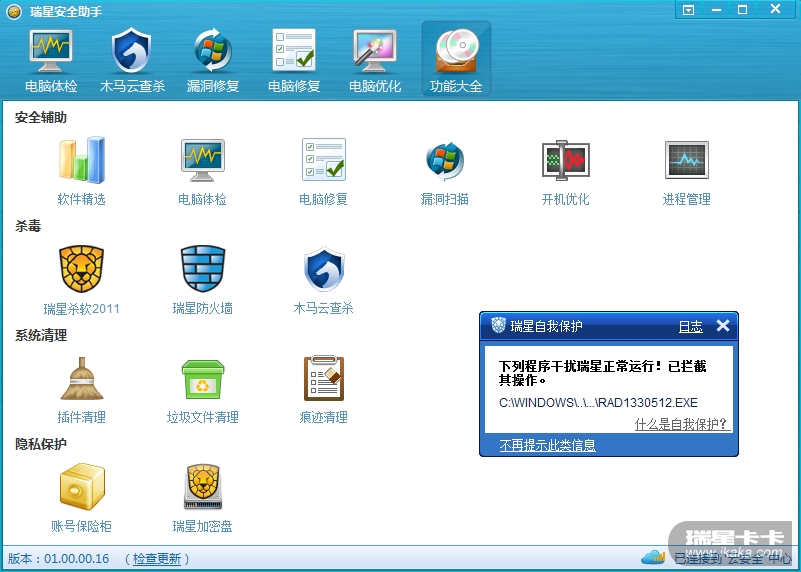
Task: Click the 瑞星安全助手 title bar logo
Action: 14,11
